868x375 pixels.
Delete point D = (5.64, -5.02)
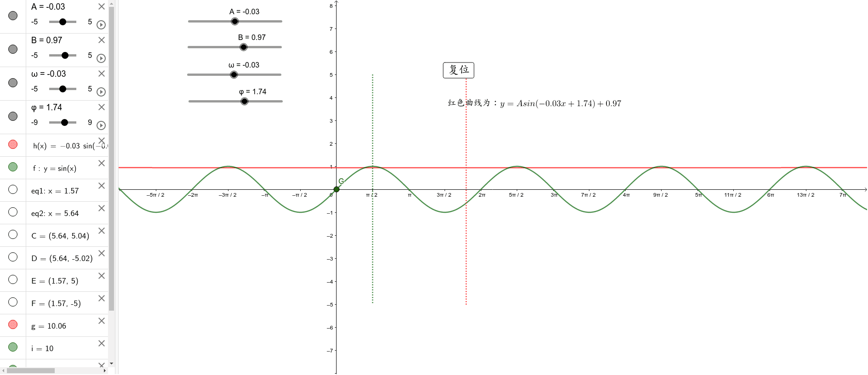pyautogui.click(x=102, y=253)
